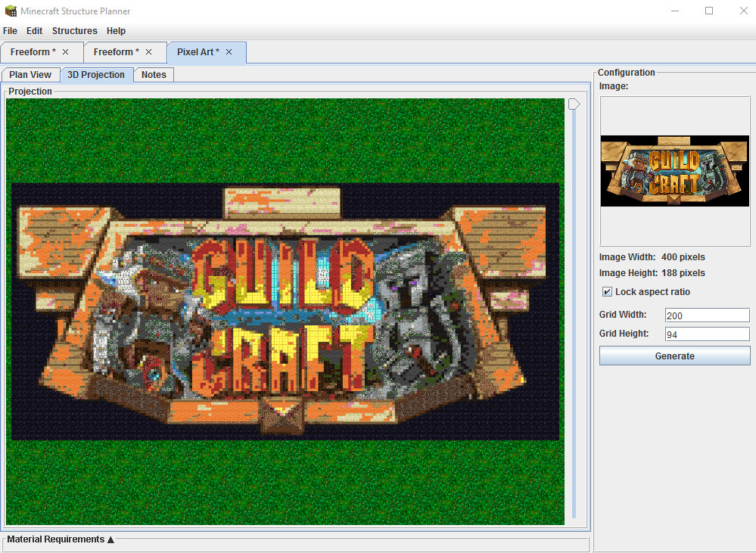Close the second Freeform tab
756x553 pixels.
149,52
